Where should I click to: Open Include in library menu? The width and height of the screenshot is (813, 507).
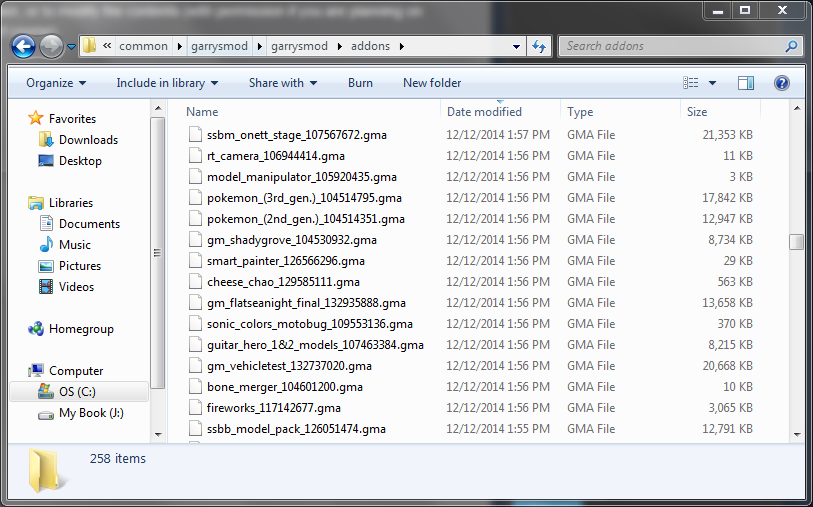pos(167,83)
